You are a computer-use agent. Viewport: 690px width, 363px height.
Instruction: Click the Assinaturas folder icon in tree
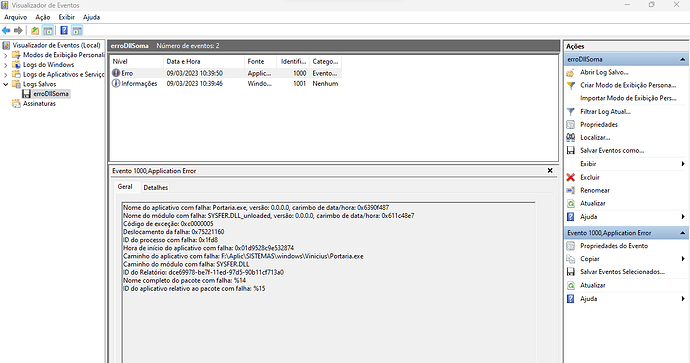(16, 103)
